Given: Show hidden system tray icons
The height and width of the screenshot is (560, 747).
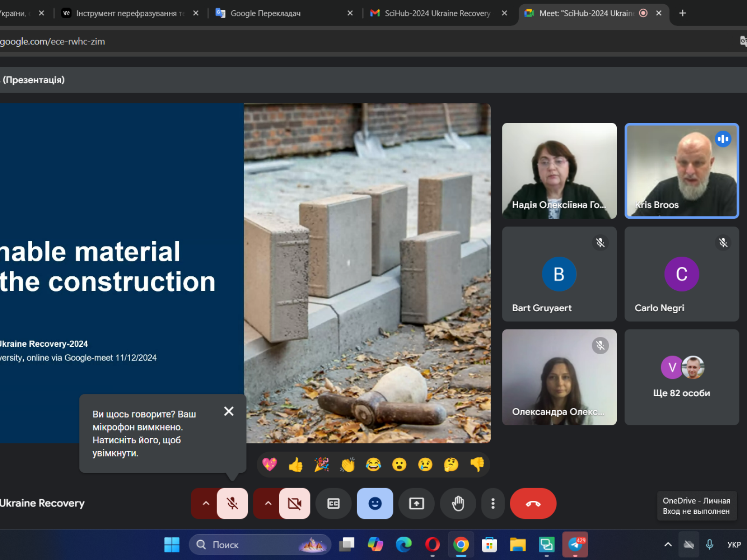Looking at the screenshot, I should pos(668,545).
